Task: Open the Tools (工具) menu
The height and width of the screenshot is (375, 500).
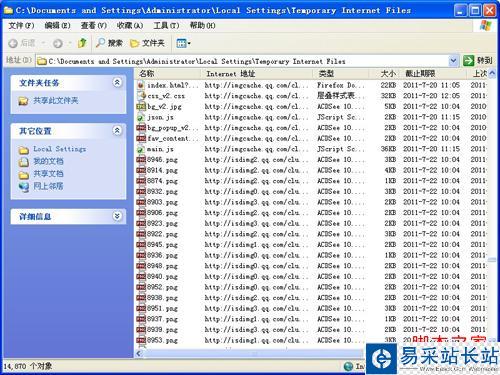Action: (x=166, y=25)
